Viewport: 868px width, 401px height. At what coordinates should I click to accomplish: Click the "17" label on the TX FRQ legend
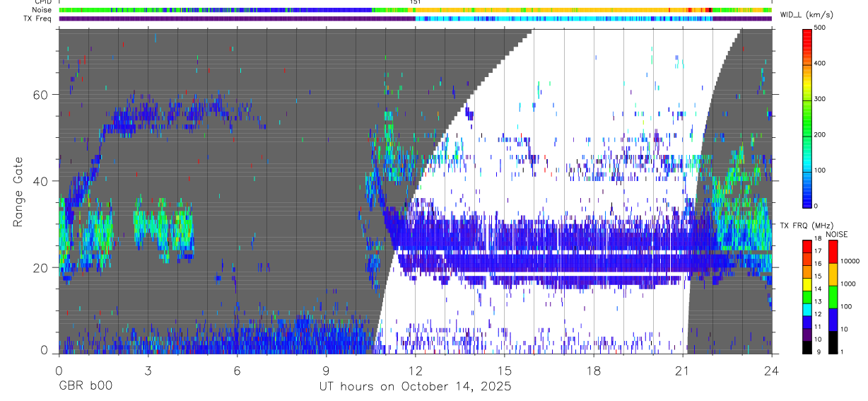pyautogui.click(x=819, y=252)
